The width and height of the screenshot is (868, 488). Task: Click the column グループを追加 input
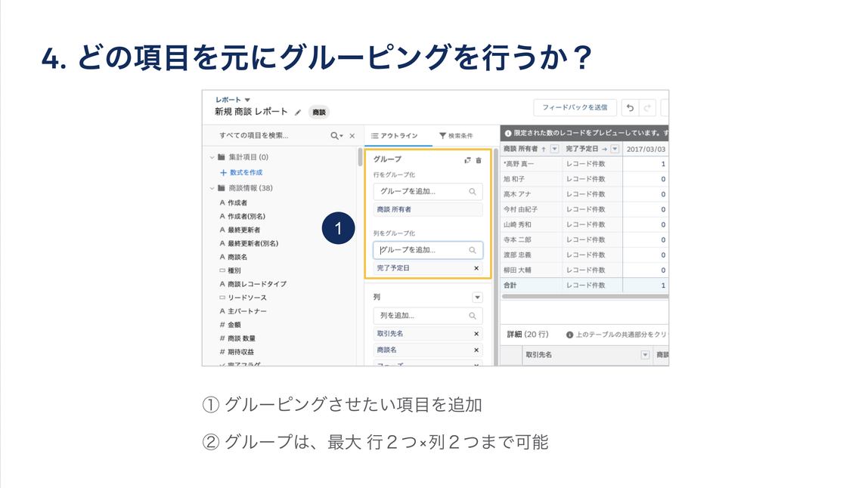tap(428, 250)
